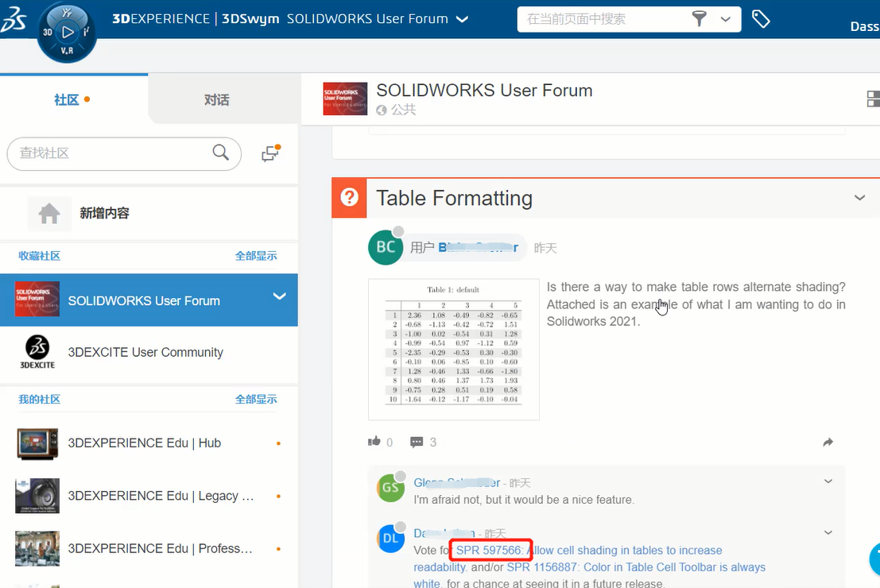Share the post with arrow icon
The image size is (880, 588).
828,442
